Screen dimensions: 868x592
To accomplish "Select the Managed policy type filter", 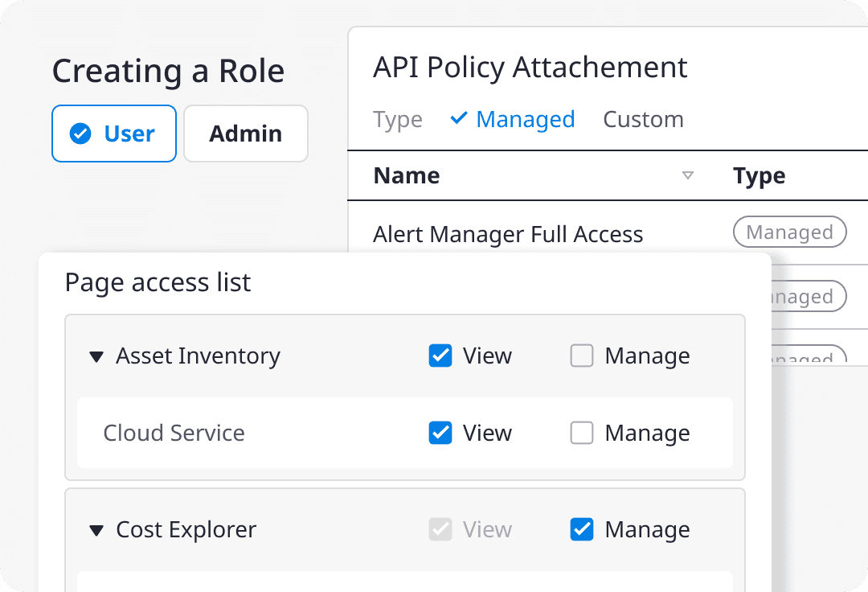I will click(x=525, y=119).
